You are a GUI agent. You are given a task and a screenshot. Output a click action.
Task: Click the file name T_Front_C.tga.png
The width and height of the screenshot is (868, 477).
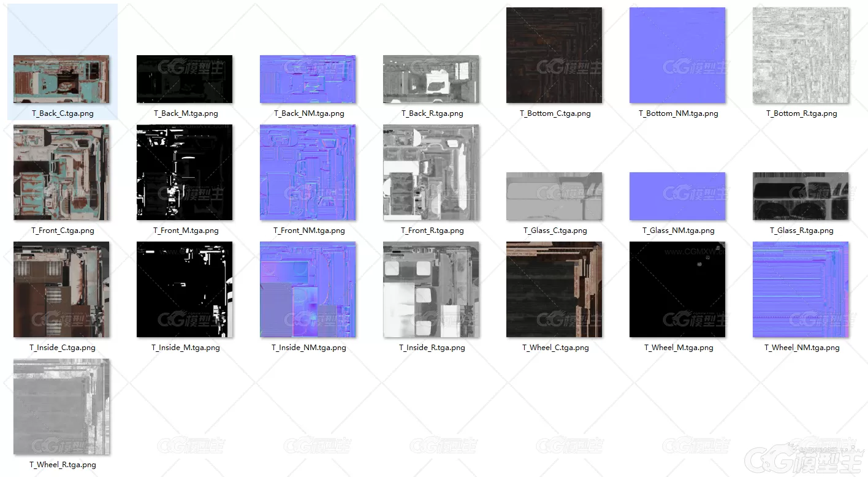pos(63,231)
